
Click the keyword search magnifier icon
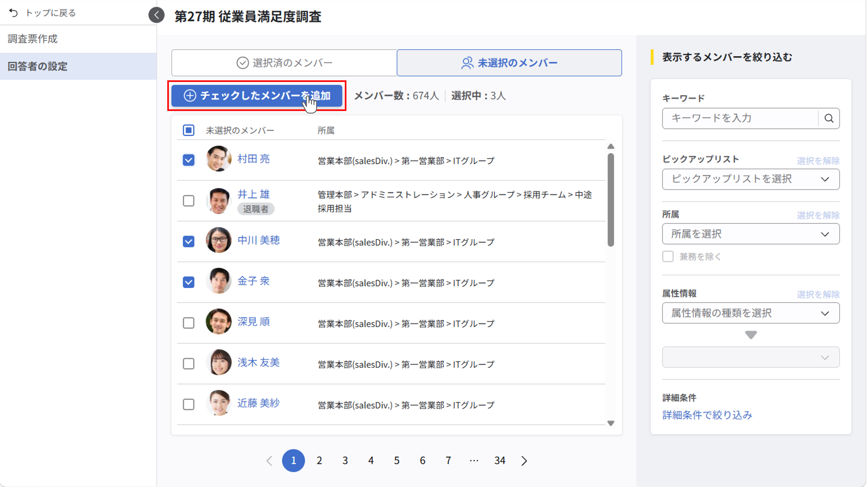coord(829,118)
